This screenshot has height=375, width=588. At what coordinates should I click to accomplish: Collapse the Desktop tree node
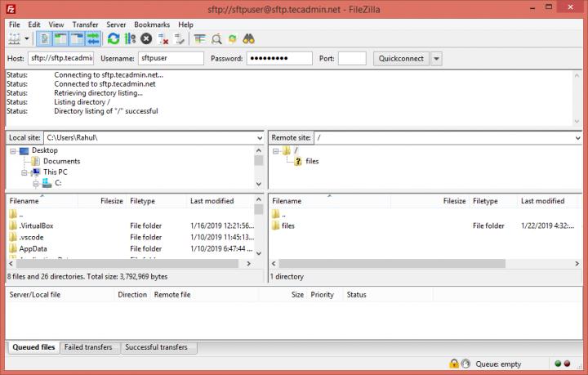point(15,150)
